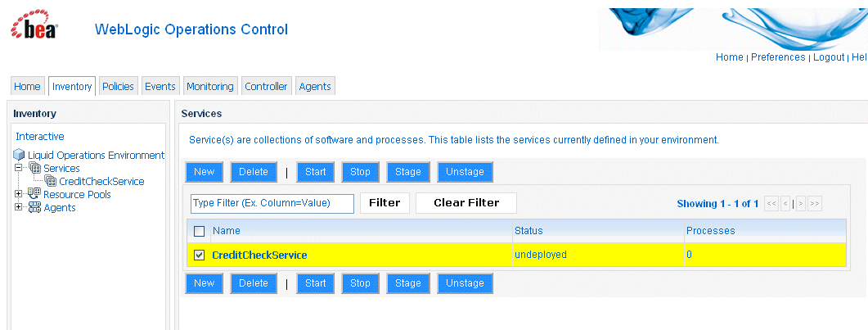Click the New button above the table
Image resolution: width=868 pixels, height=330 pixels.
pos(205,172)
